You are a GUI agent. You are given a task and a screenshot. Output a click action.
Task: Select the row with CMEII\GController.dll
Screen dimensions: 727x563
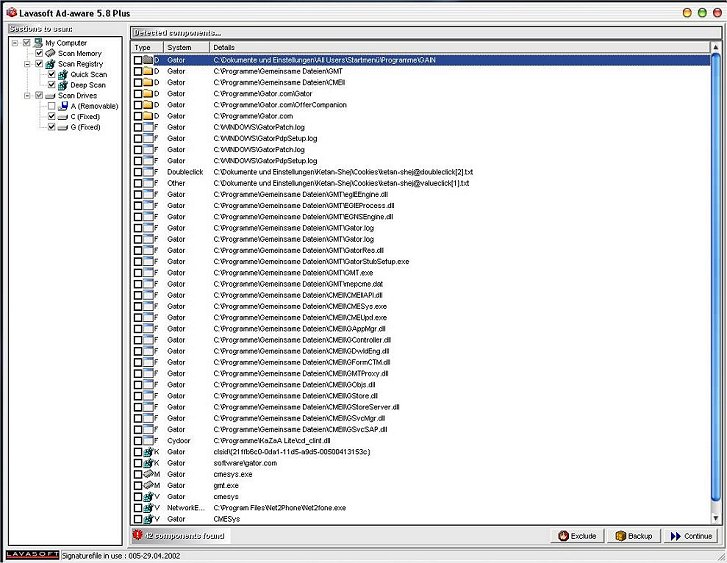pos(421,340)
